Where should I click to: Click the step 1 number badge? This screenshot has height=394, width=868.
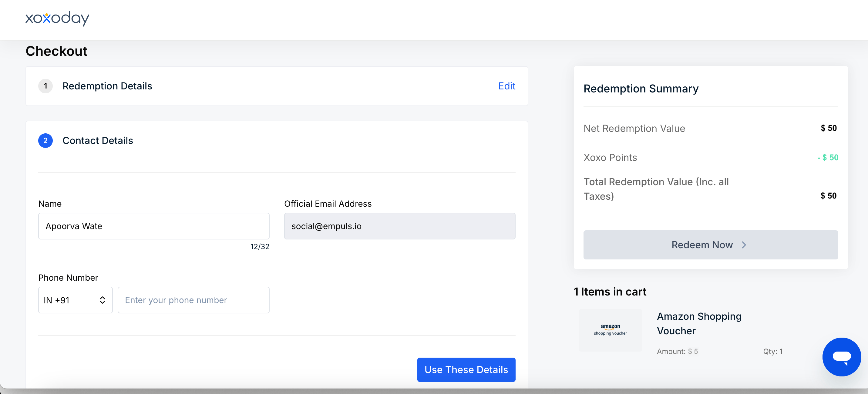pyautogui.click(x=45, y=86)
